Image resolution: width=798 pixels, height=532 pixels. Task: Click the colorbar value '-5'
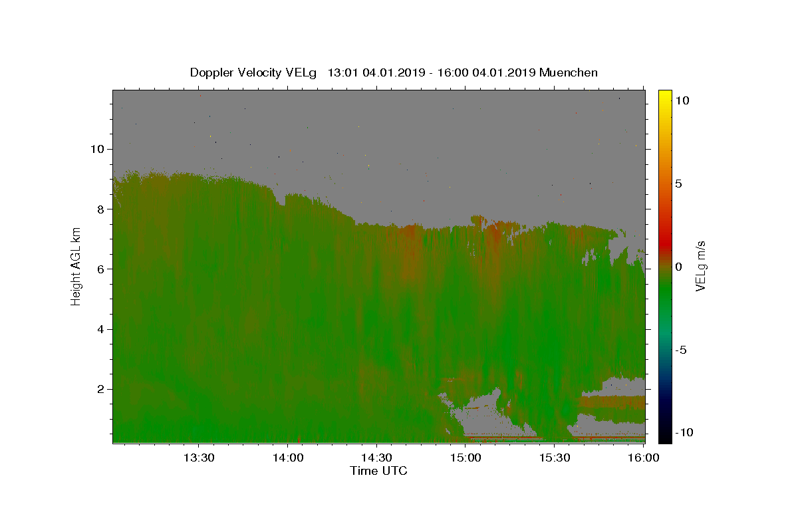click(681, 350)
